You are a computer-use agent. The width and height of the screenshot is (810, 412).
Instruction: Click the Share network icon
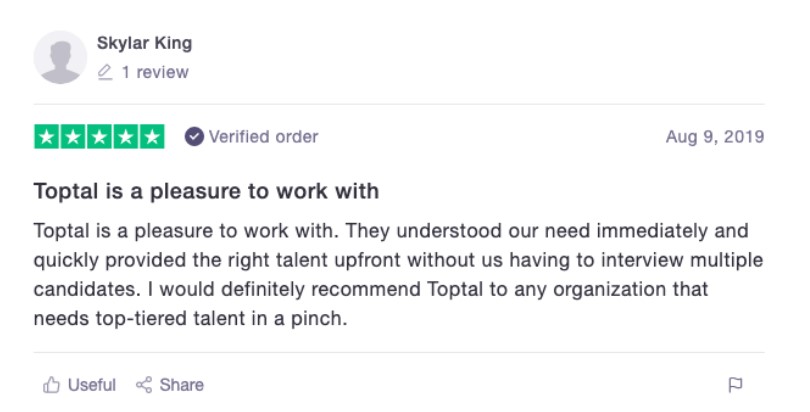tap(144, 385)
